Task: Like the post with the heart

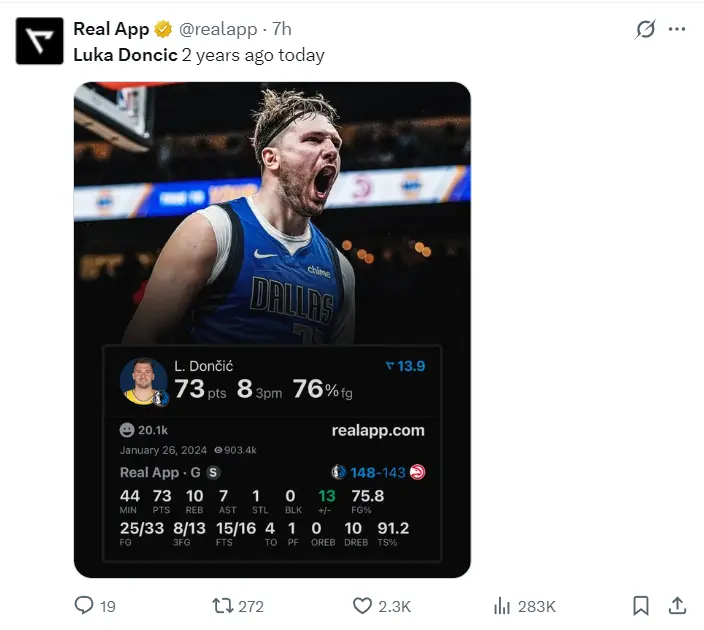Action: click(x=363, y=605)
